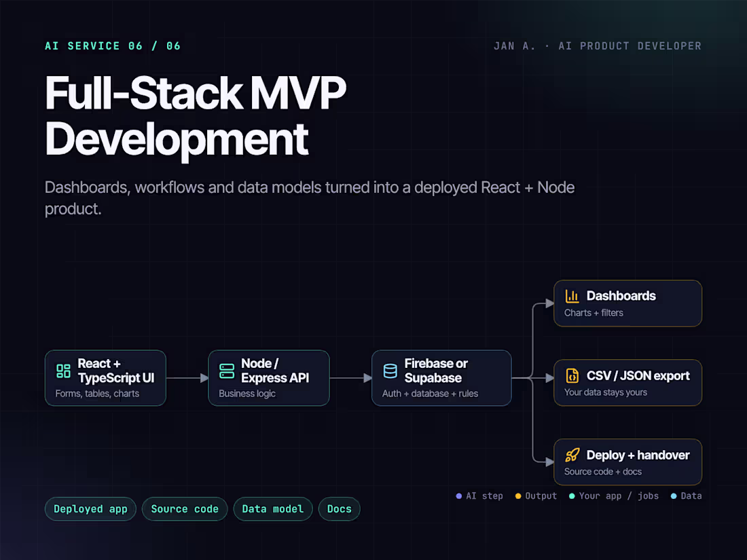Click the 'Node / Express API' card title
747x560 pixels.
click(275, 371)
